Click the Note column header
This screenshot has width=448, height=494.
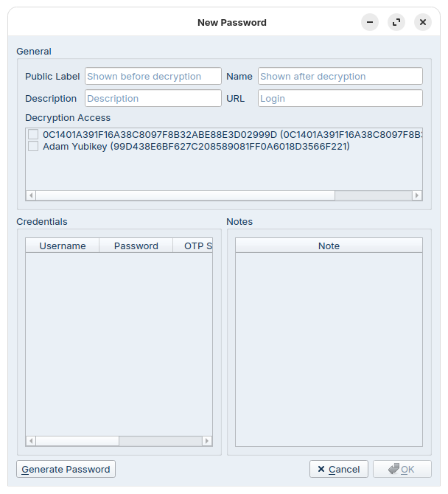[329, 246]
